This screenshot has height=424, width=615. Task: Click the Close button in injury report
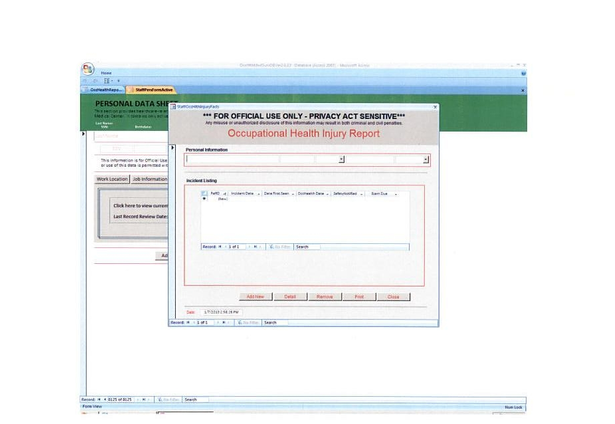(x=393, y=297)
